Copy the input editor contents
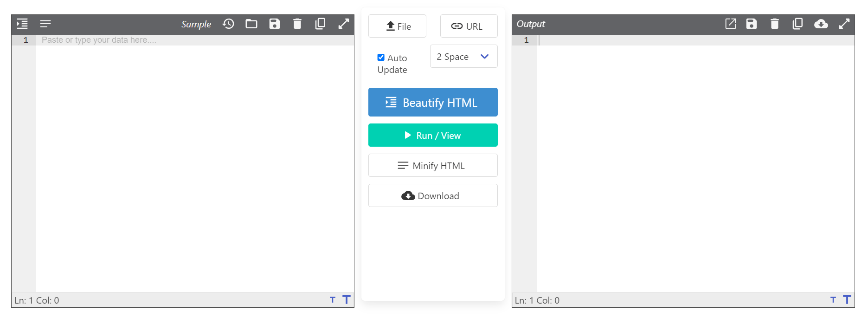This screenshot has width=868, height=324. tap(320, 24)
